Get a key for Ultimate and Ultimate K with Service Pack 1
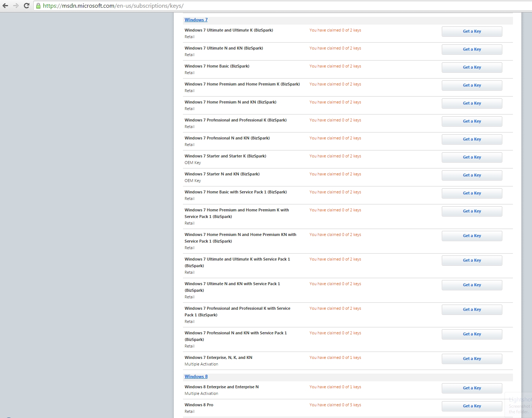 click(x=472, y=261)
